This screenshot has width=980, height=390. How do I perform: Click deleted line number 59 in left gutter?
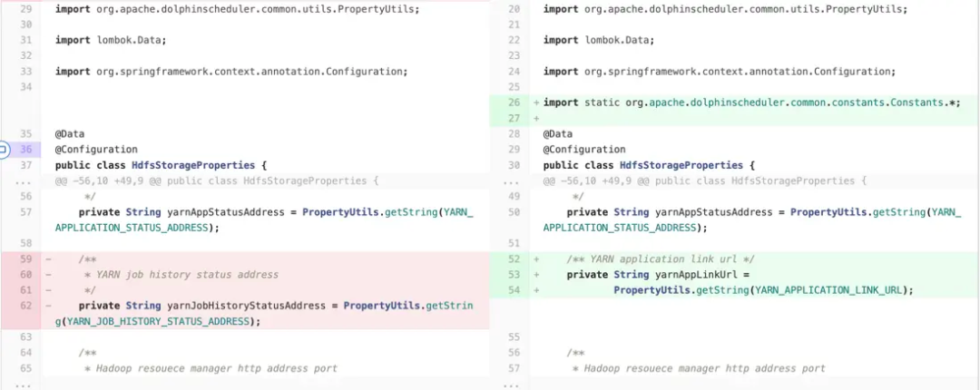[x=25, y=258]
